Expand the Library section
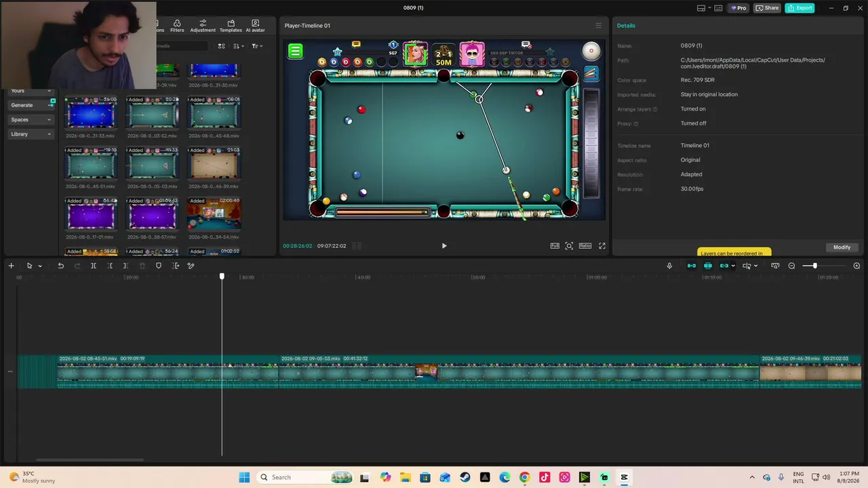 pos(31,134)
